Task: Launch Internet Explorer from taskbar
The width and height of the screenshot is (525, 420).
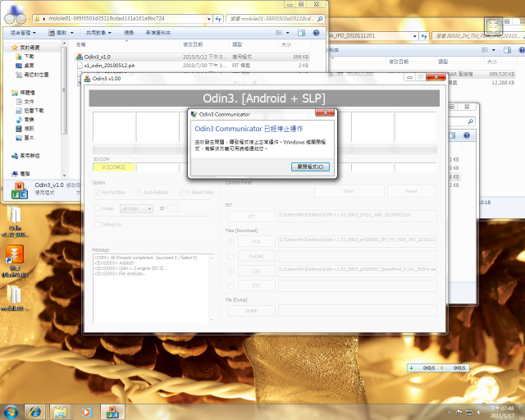Action: [35, 412]
